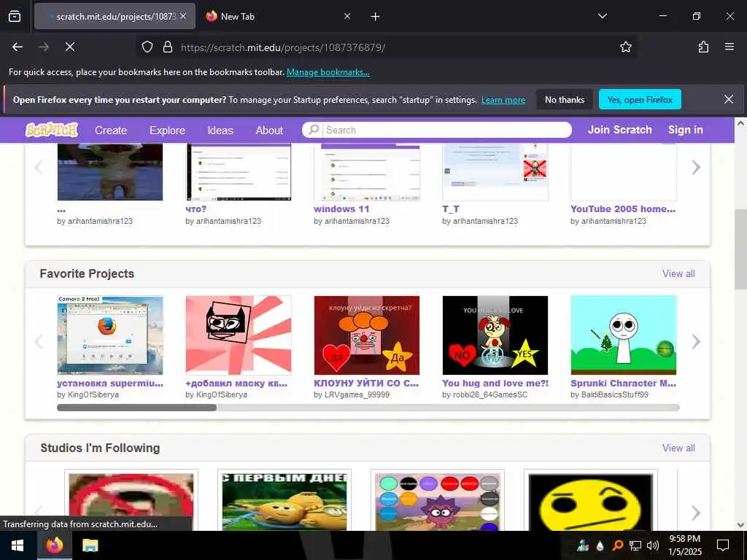The height and width of the screenshot is (560, 747).
Task: Select the scratch.mit.edu projects tab
Action: click(x=115, y=16)
